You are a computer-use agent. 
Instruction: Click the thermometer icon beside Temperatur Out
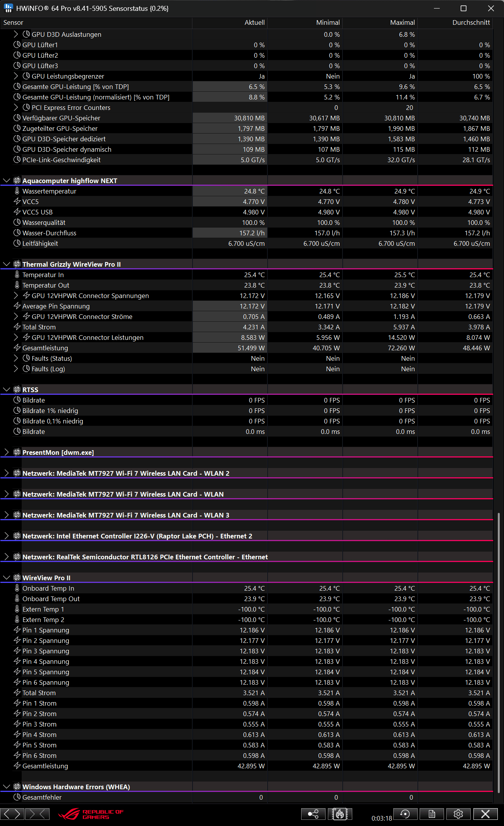click(17, 285)
